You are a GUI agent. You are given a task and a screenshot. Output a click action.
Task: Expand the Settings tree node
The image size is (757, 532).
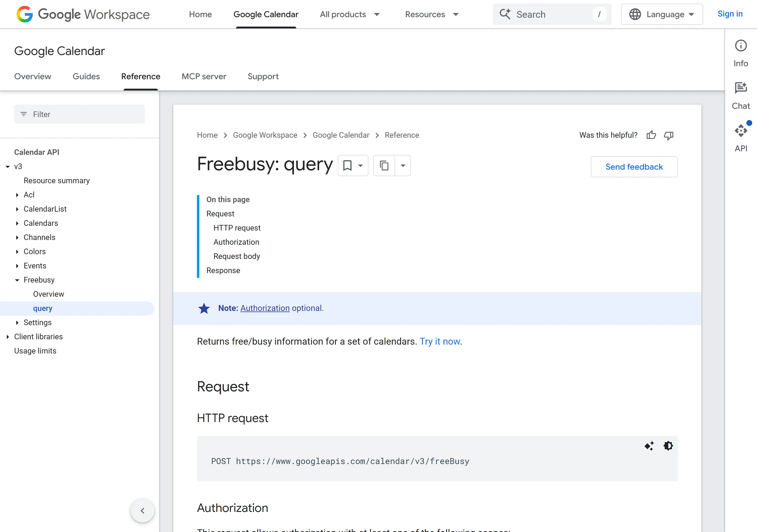[x=17, y=322]
